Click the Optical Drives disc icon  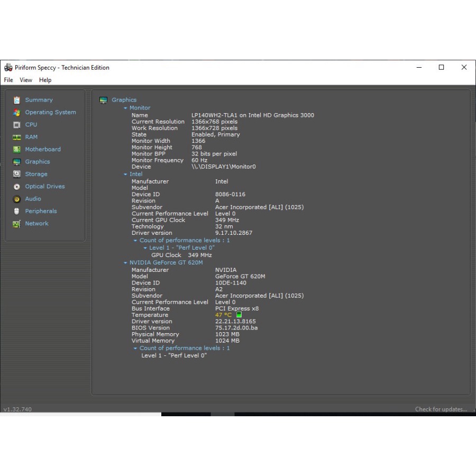[17, 187]
